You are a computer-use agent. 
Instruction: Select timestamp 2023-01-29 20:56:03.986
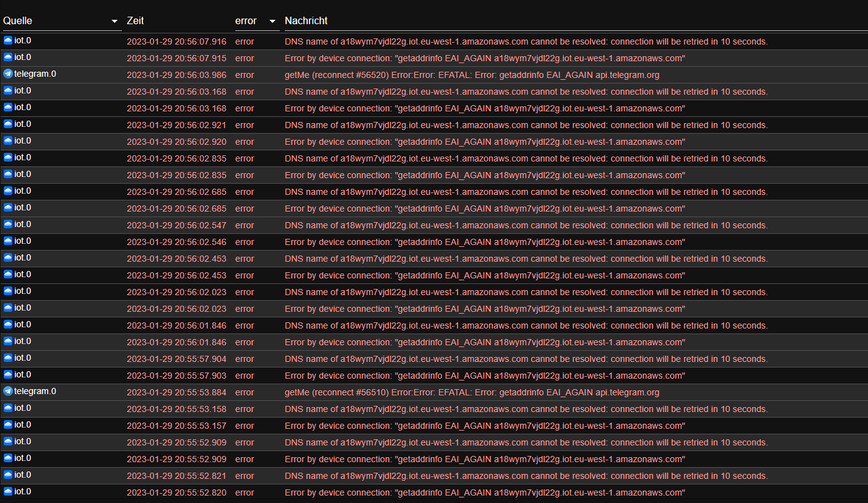point(176,75)
